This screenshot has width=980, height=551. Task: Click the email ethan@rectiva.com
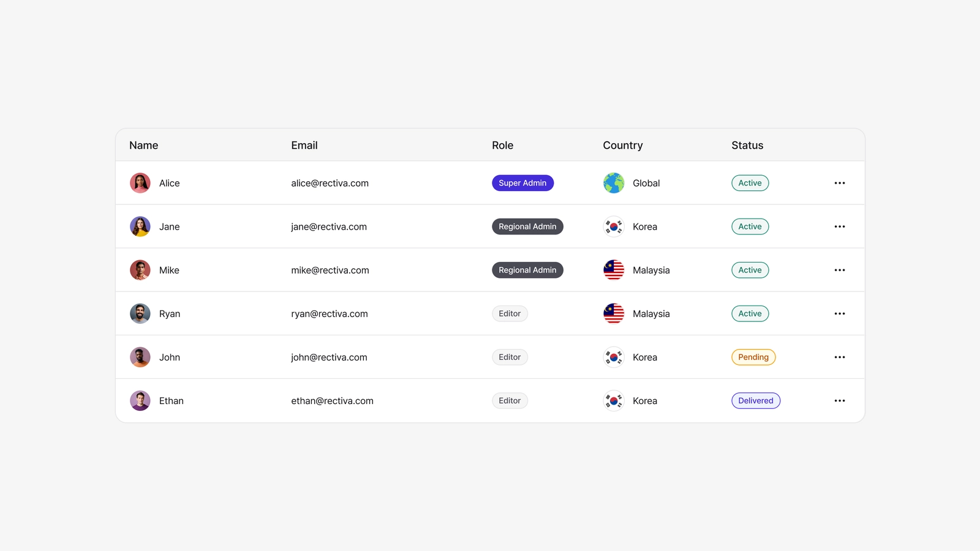(332, 400)
